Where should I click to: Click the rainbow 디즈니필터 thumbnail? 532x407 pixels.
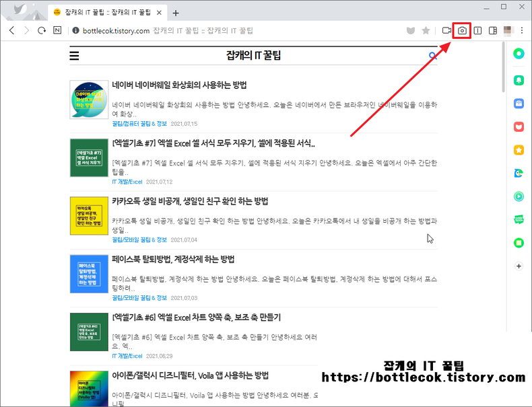coord(89,389)
